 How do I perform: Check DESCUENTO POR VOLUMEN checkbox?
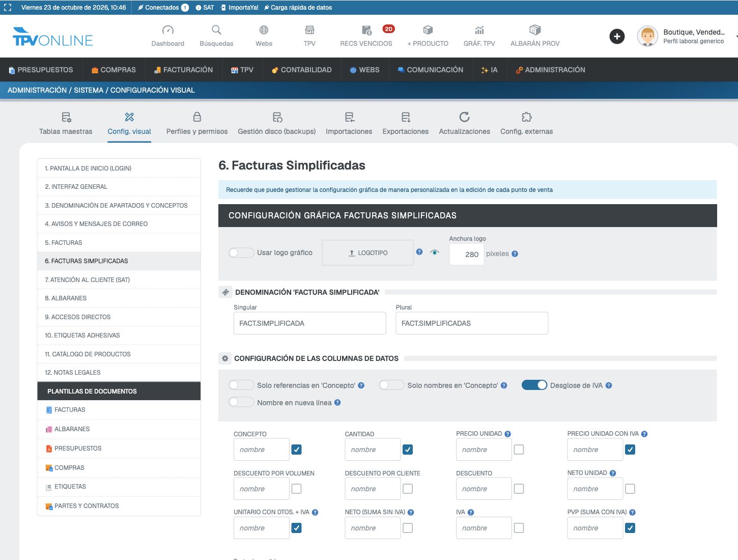[x=297, y=489]
